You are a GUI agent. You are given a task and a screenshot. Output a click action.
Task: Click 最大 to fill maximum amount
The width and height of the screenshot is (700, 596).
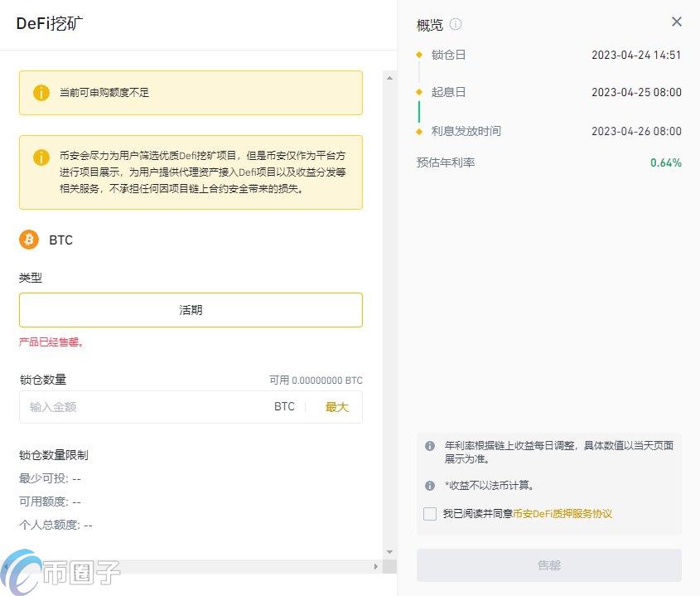pos(336,406)
